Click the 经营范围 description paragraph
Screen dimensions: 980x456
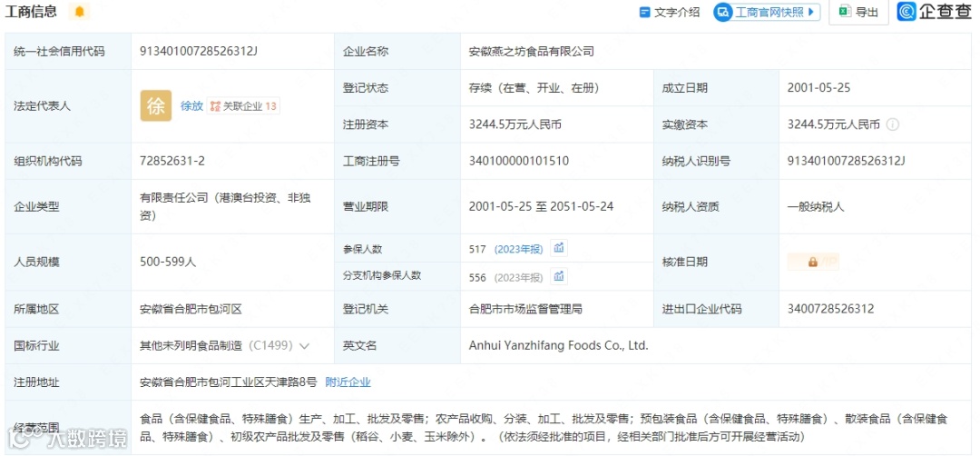click(544, 427)
